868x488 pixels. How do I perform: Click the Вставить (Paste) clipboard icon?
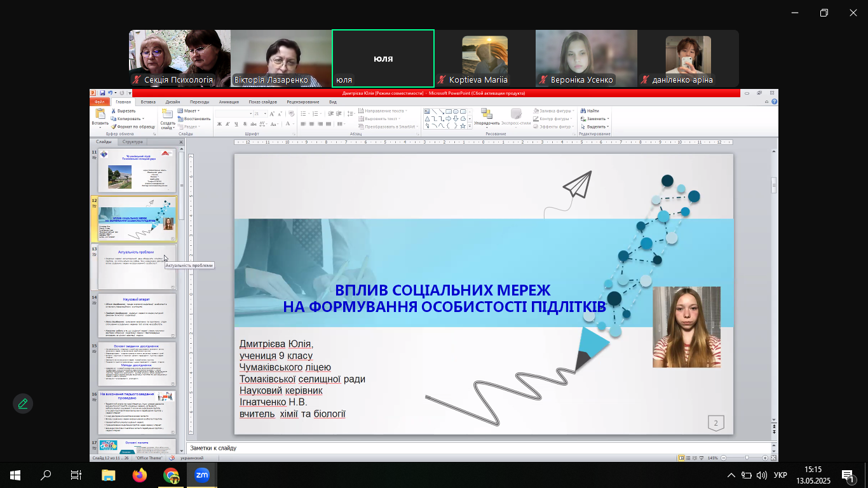click(x=100, y=114)
